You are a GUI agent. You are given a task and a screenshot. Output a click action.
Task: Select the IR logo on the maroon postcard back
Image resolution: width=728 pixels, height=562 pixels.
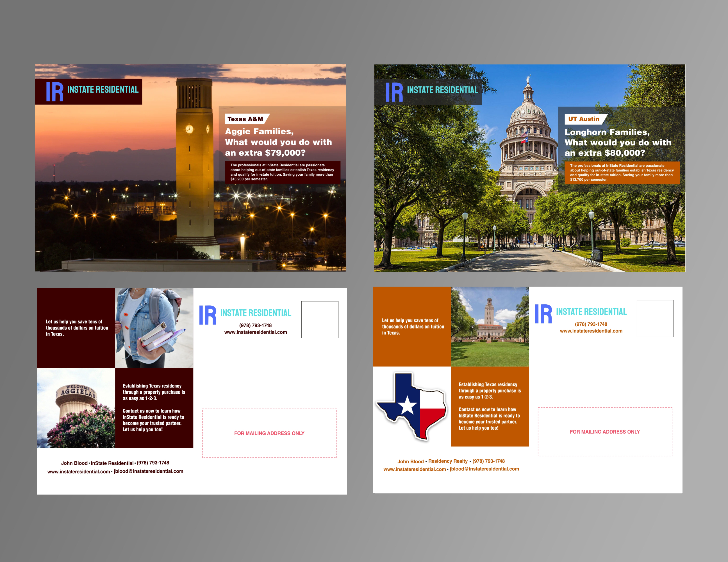[x=208, y=315]
